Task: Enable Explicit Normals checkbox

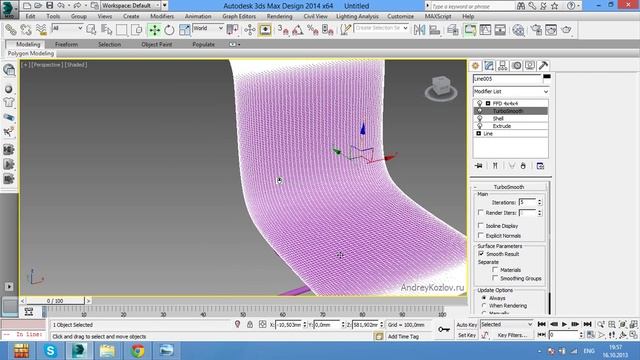Action: click(480, 235)
